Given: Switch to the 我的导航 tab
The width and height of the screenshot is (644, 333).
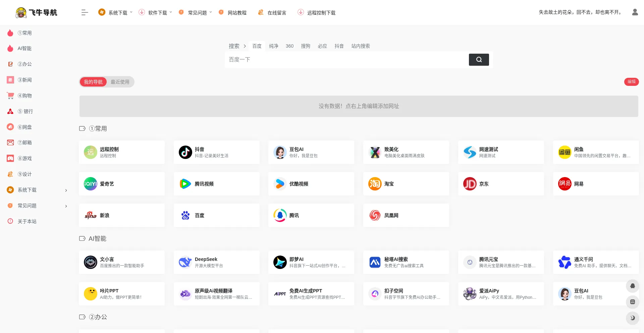Looking at the screenshot, I should tap(93, 82).
